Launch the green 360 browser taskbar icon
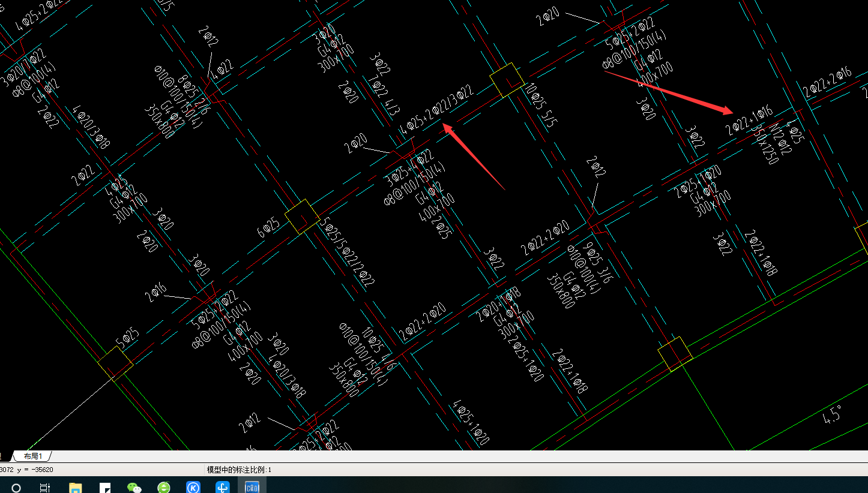Screen dimensions: 868x493 (164, 488)
